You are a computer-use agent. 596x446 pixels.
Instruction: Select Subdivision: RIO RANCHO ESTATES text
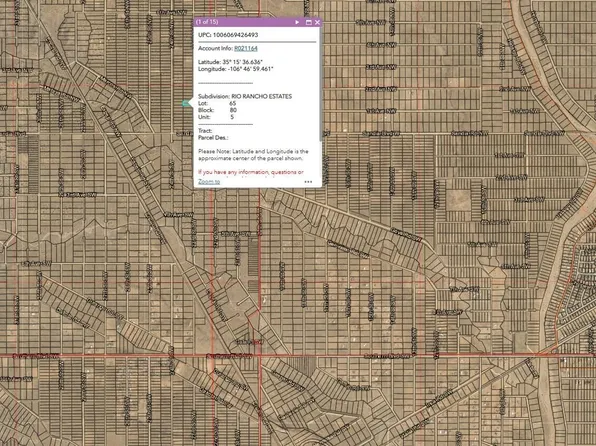(245, 97)
